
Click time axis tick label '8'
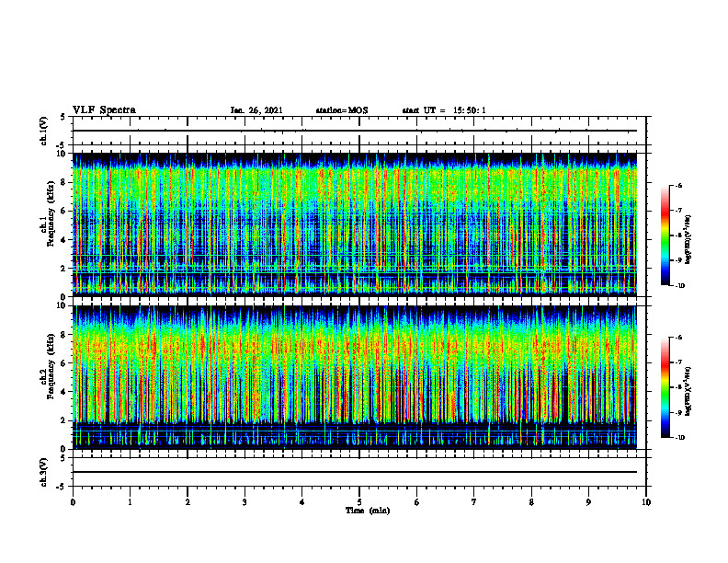(x=531, y=502)
